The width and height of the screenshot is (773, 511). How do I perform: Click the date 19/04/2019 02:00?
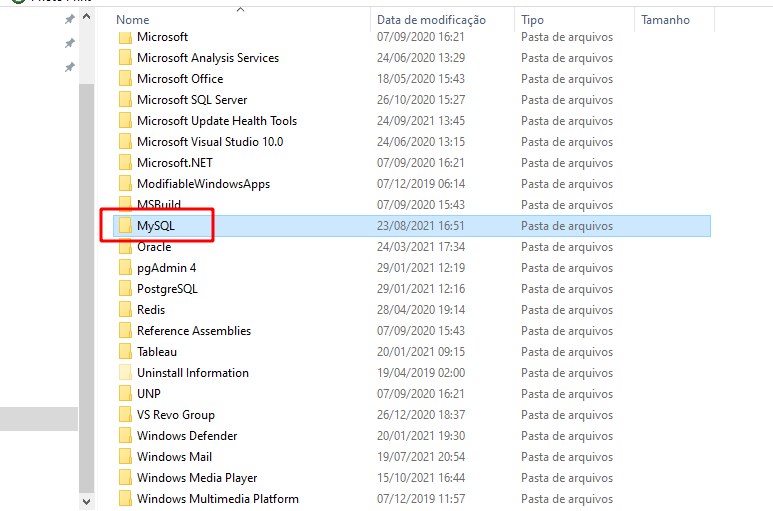click(421, 373)
